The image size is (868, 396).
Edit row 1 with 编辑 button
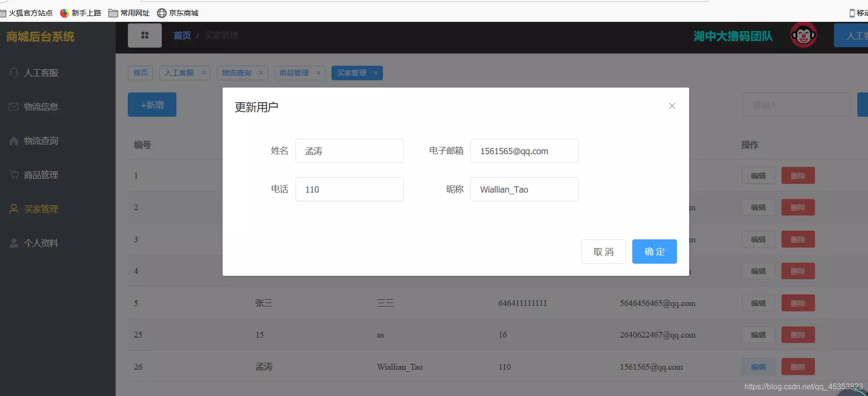point(758,176)
